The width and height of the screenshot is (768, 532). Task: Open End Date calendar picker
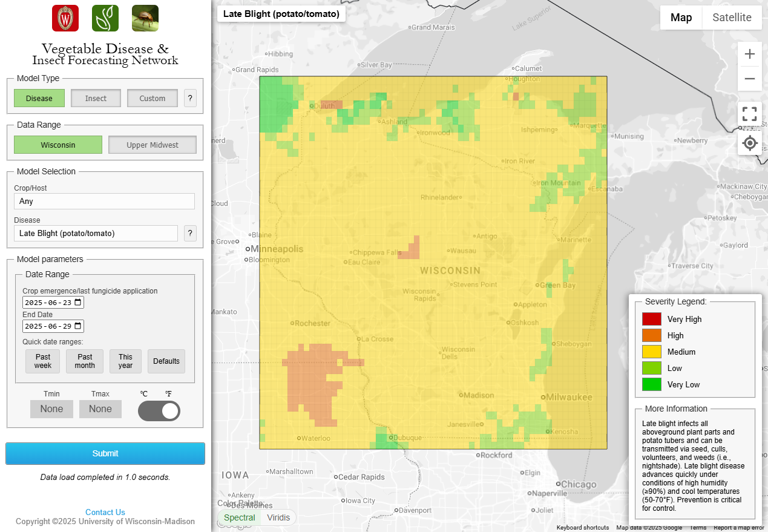coord(78,326)
